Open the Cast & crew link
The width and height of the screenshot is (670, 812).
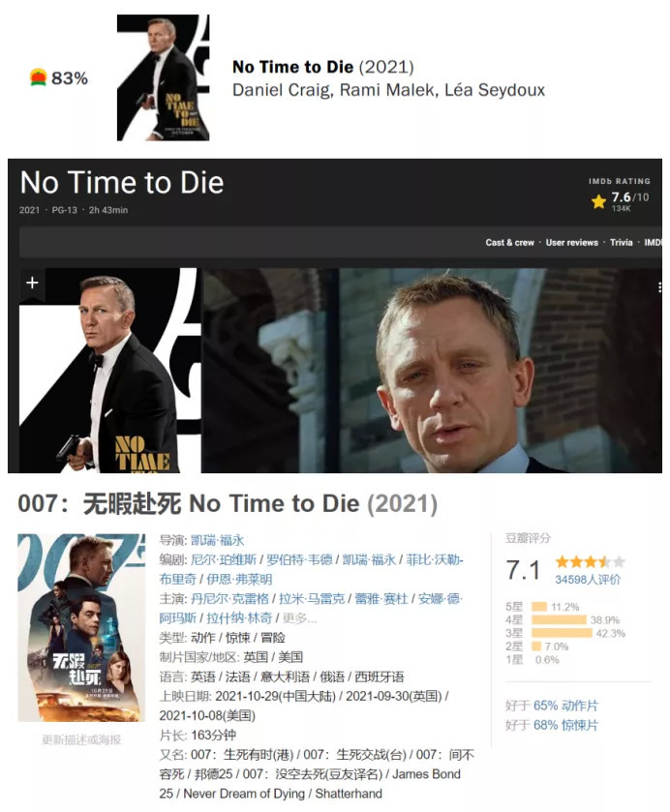[509, 242]
